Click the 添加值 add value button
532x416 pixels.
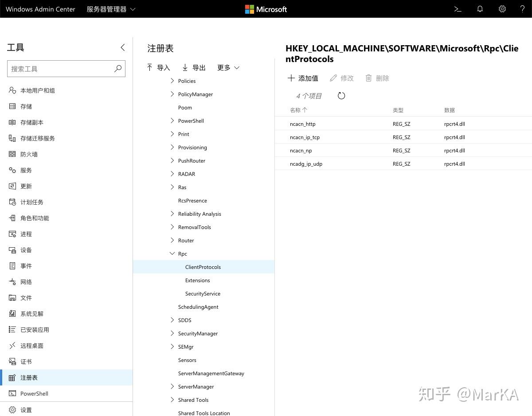click(303, 78)
